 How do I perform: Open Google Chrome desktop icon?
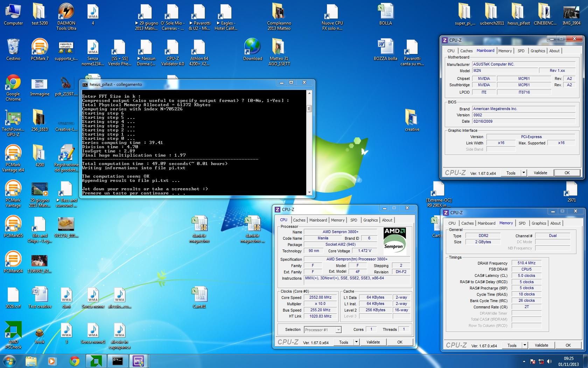click(x=13, y=88)
